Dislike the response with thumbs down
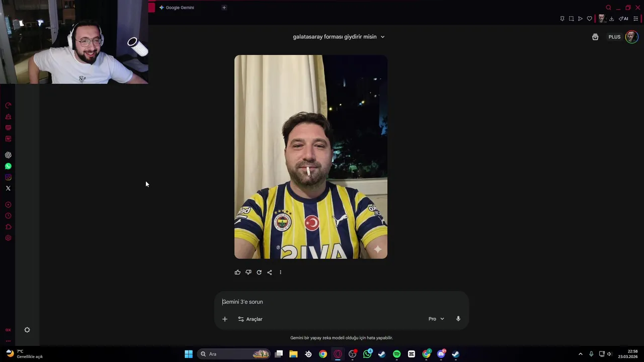The width and height of the screenshot is (644, 362). (248, 272)
